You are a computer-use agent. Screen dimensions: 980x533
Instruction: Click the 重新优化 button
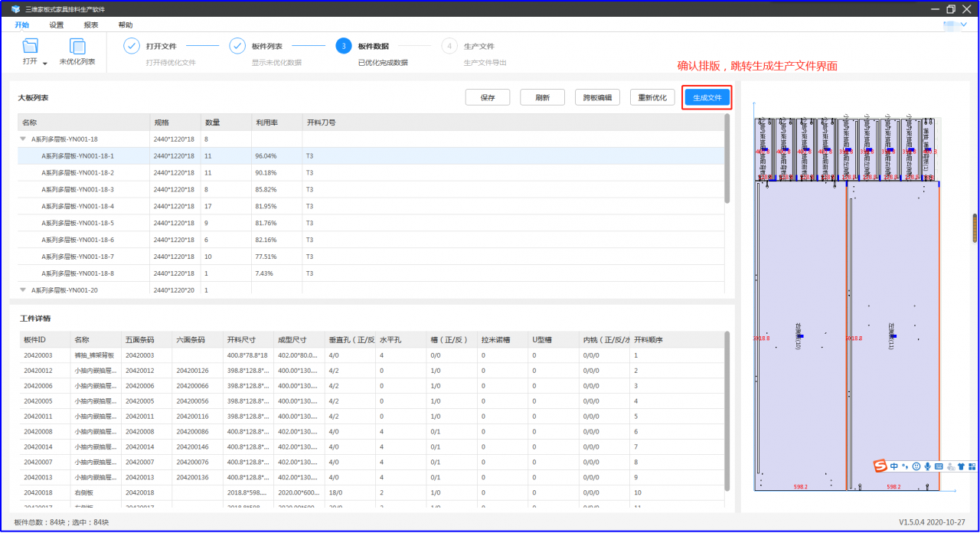click(653, 97)
